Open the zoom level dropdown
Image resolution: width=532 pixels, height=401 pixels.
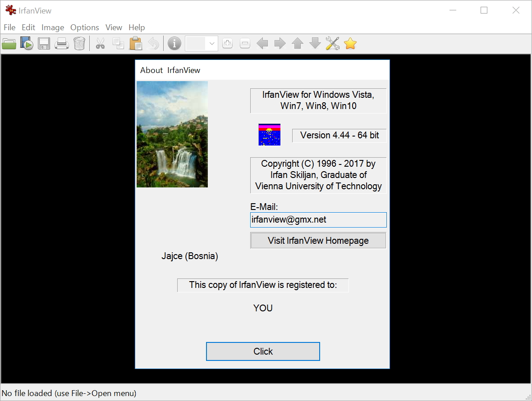coord(211,43)
